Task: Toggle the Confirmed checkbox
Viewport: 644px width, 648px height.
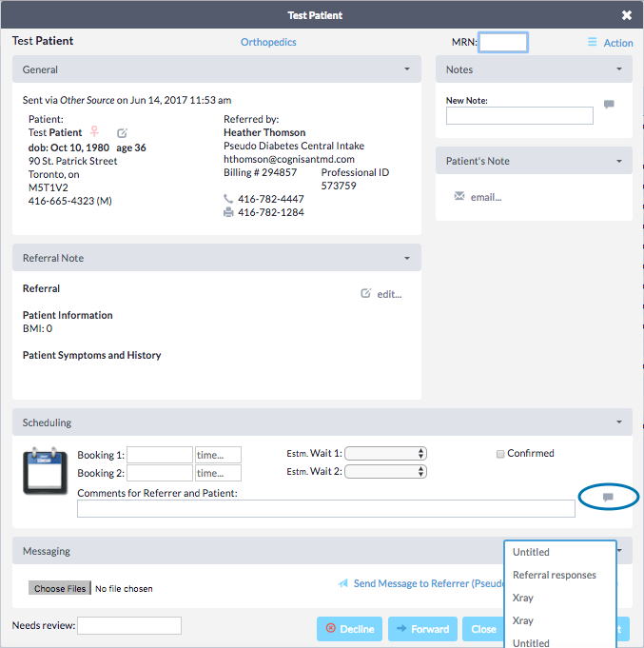Action: [x=500, y=454]
